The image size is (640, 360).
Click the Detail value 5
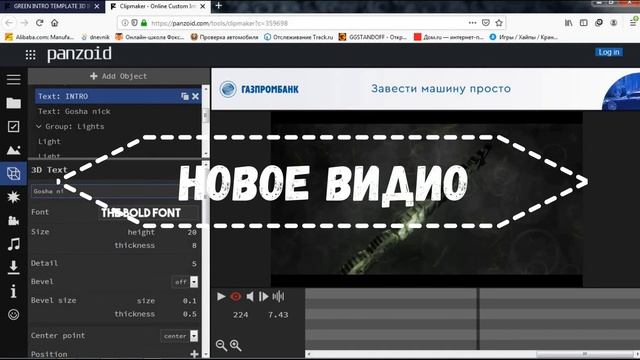pyautogui.click(x=194, y=263)
